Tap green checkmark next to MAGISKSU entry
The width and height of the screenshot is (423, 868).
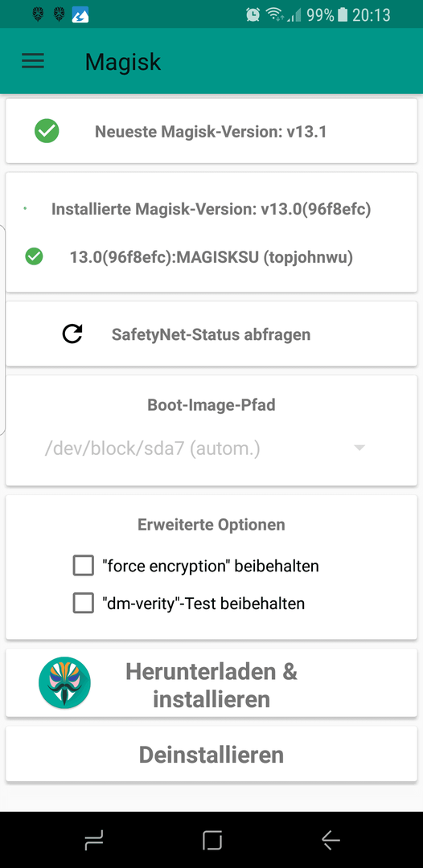pyautogui.click(x=35, y=257)
